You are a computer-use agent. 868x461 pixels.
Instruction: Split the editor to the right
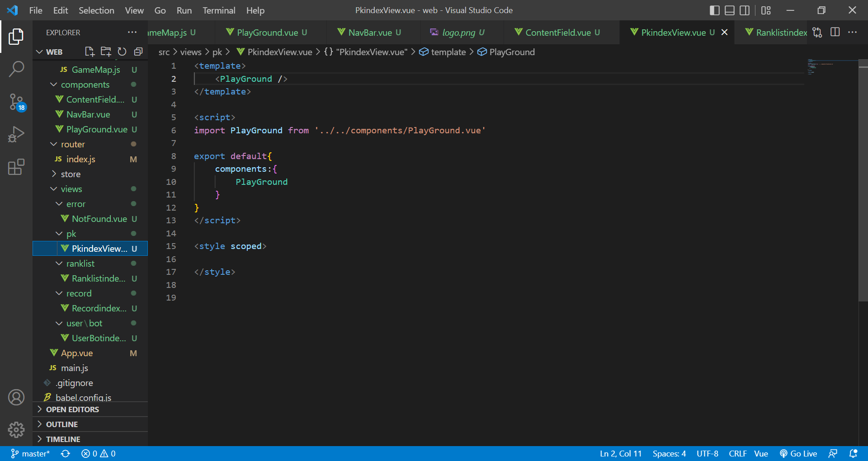tap(835, 32)
